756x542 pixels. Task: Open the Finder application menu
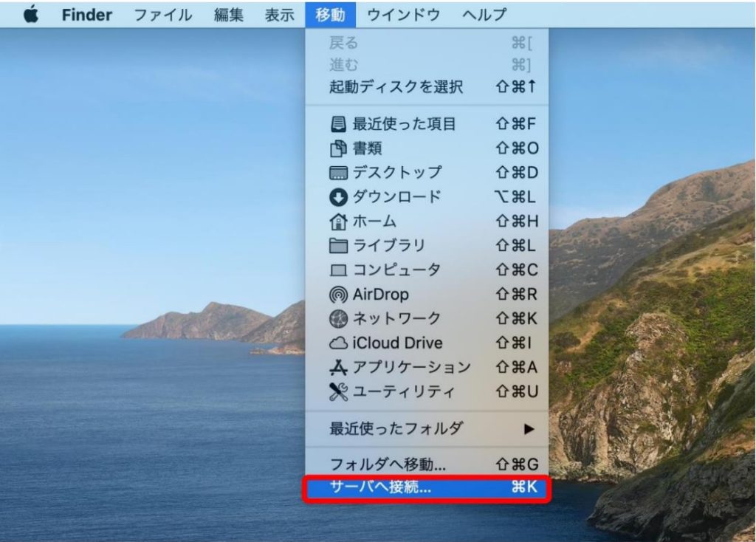point(87,15)
